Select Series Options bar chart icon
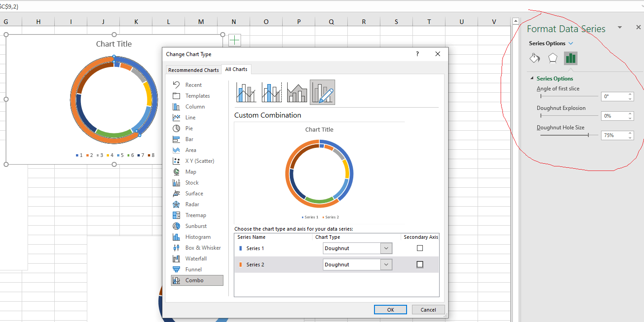 [x=571, y=58]
